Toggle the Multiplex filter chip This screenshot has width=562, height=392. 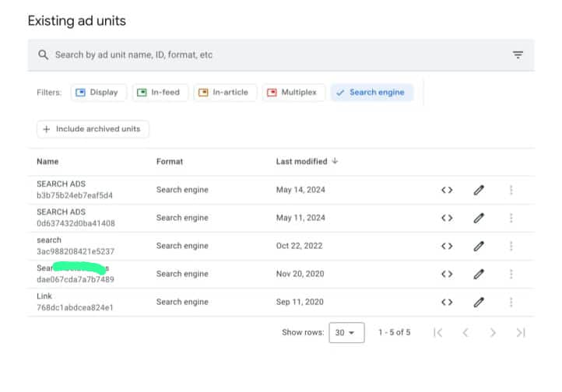pyautogui.click(x=293, y=93)
